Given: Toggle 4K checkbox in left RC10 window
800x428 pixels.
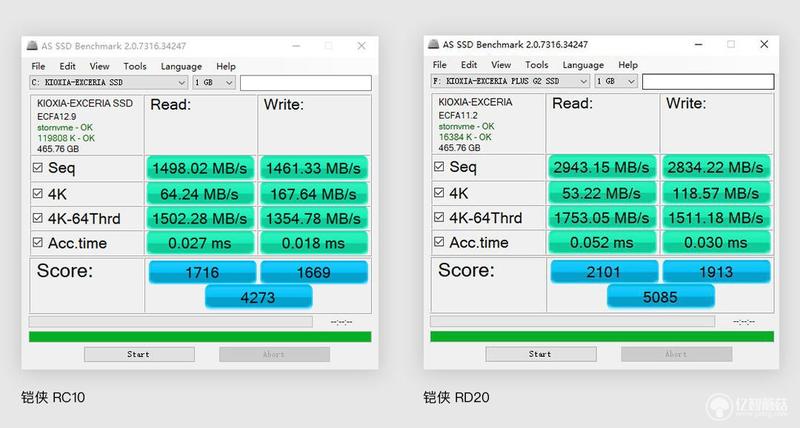Looking at the screenshot, I should click(x=37, y=193).
